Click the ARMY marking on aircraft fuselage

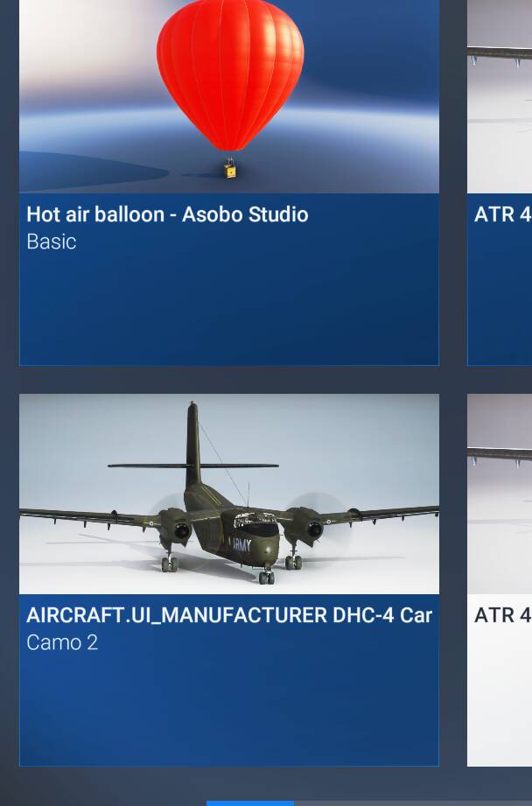(241, 545)
